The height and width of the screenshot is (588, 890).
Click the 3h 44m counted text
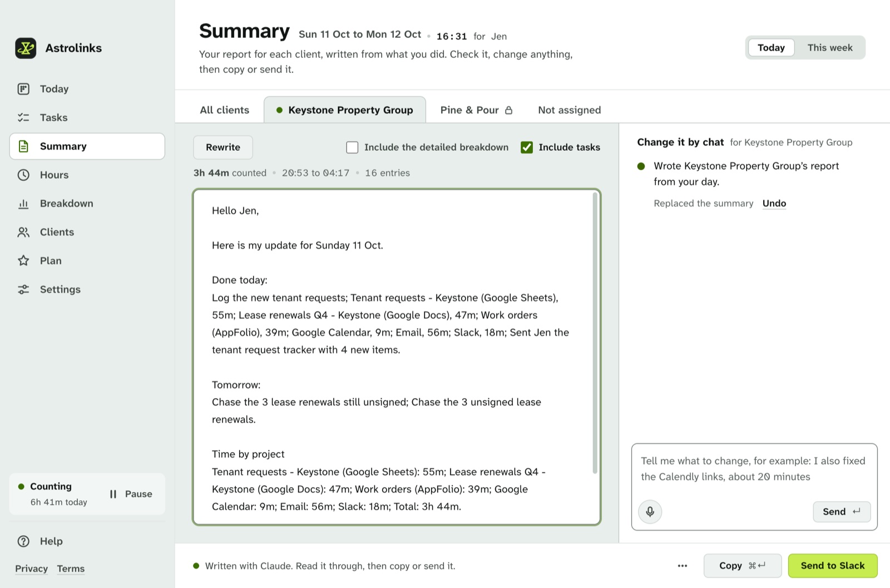(230, 173)
